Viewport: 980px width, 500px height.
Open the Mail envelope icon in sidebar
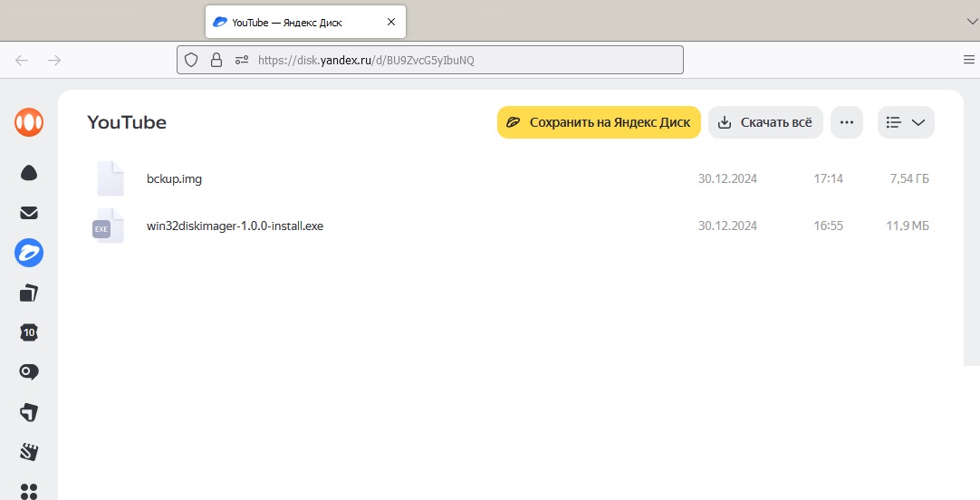coord(29,213)
